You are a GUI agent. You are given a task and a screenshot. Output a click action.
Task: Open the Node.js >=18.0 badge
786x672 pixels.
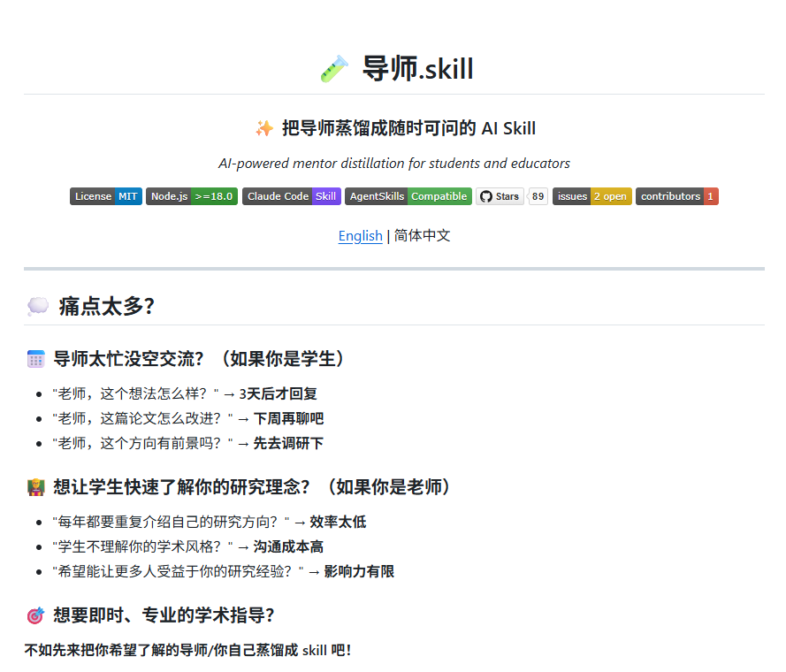coord(192,196)
